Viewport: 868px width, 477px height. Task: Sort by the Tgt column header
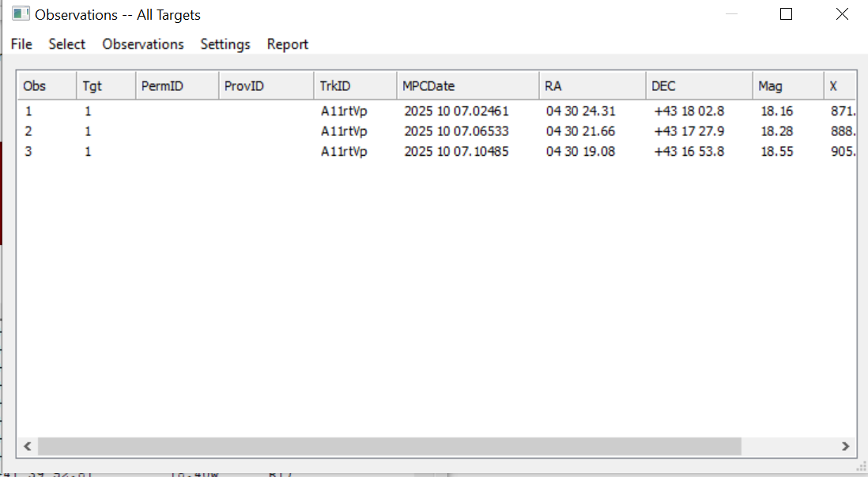[105, 86]
